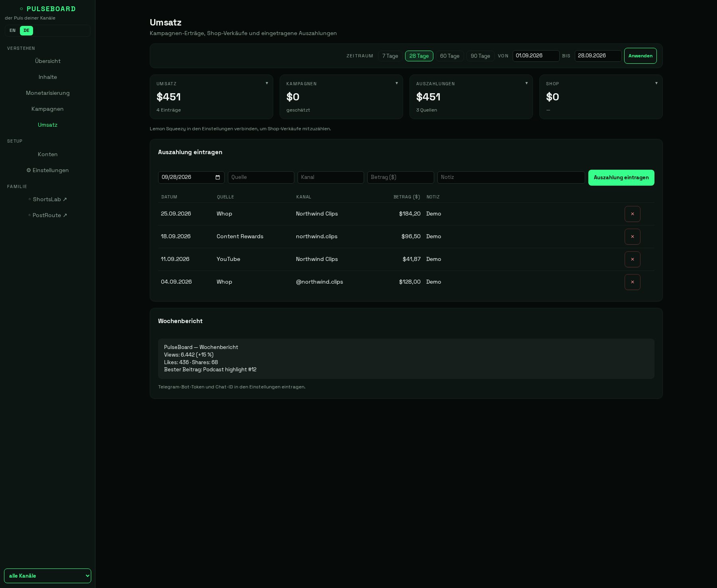Click the '3 Quellen' label under Auszahlungen
This screenshot has width=717, height=588.
coord(427,110)
